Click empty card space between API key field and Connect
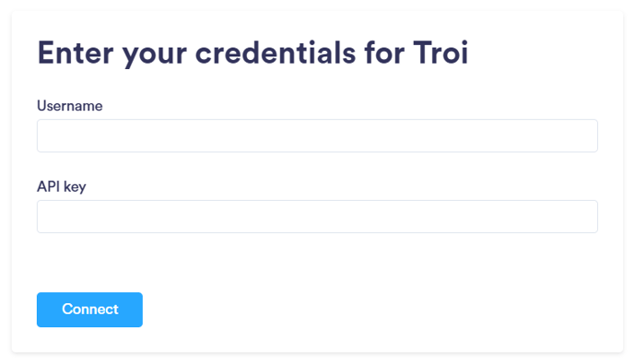Screen dimensions: 634x364 pyautogui.click(x=317, y=262)
